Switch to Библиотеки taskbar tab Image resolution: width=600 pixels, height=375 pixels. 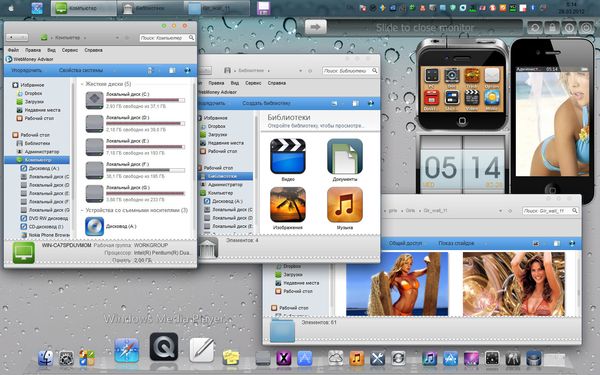click(150, 8)
